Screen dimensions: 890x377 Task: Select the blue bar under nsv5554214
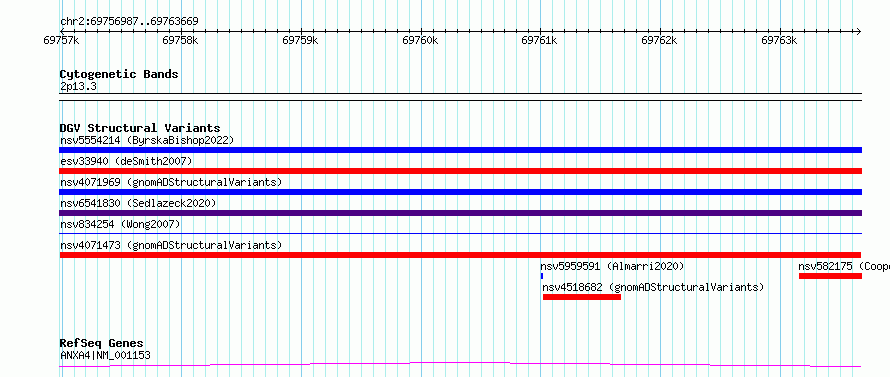460,150
